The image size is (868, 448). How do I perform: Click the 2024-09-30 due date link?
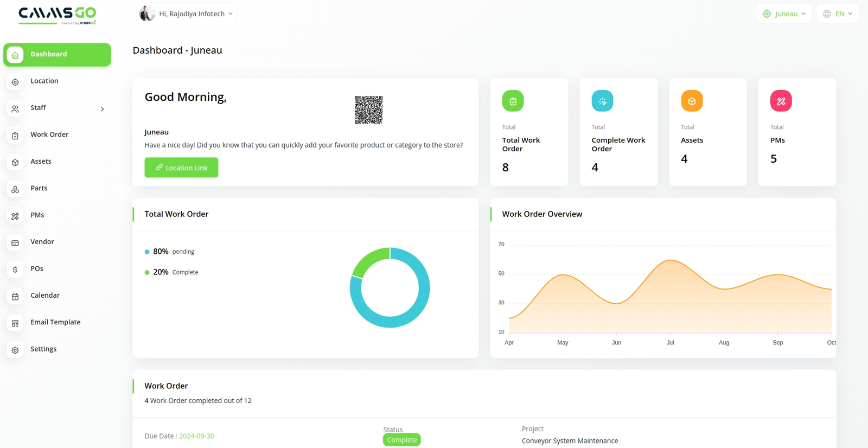(x=196, y=436)
